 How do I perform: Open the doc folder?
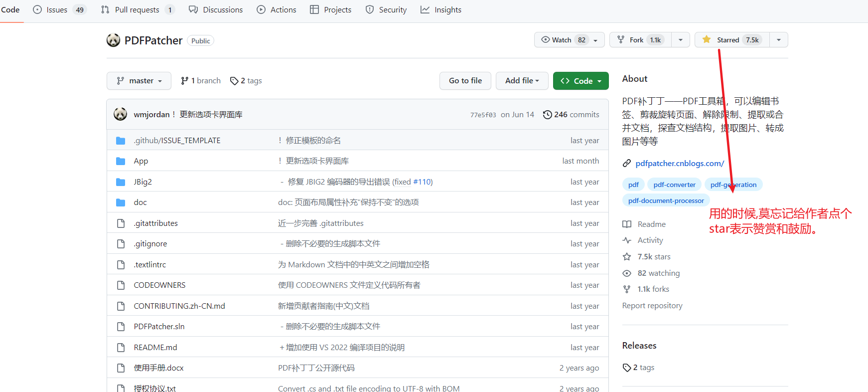[141, 202]
